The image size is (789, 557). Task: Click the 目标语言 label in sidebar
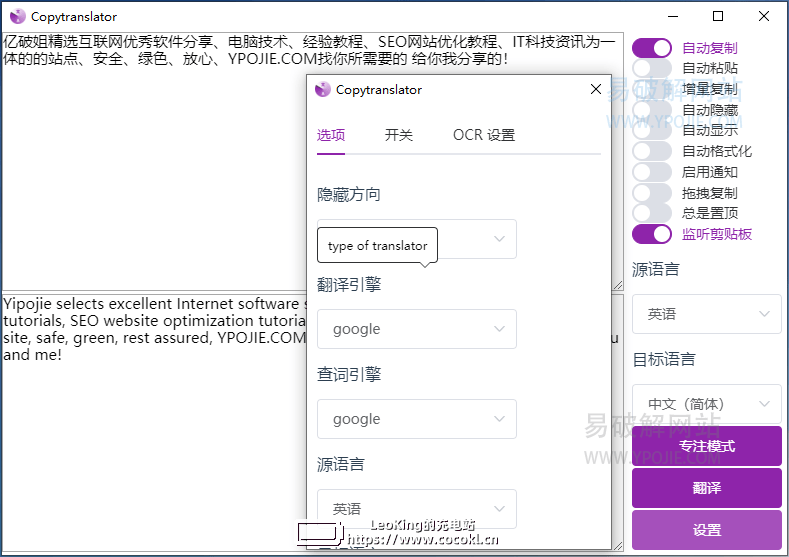point(664,359)
